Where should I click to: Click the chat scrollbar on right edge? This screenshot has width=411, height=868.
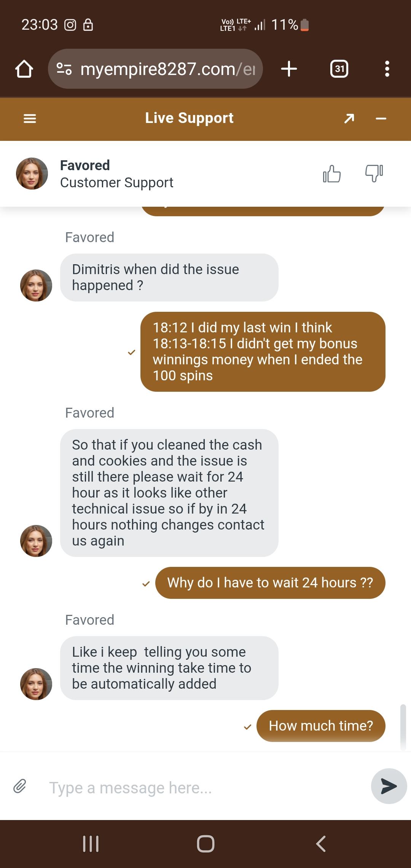pyautogui.click(x=403, y=727)
